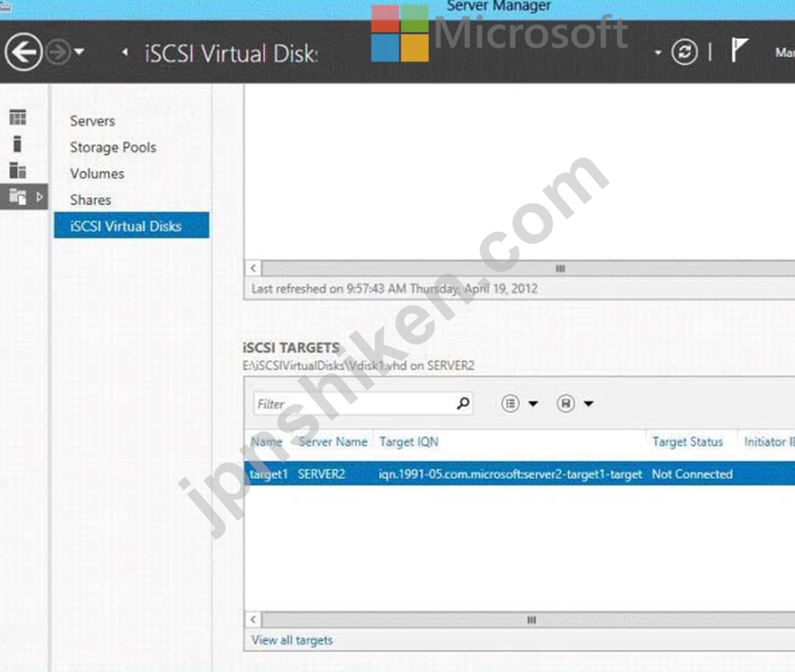This screenshot has height=672, width=795.
Task: Open the navigation history dropdown arrow
Action: coord(79,52)
